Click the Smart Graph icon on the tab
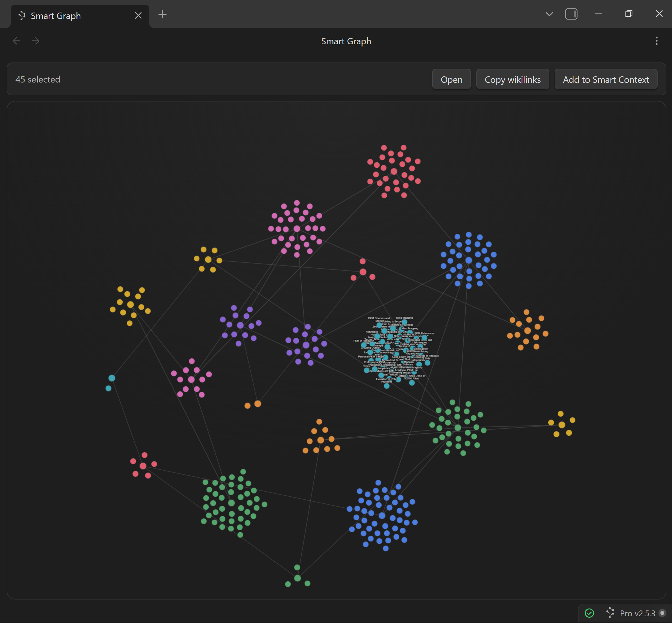The height and width of the screenshot is (623, 672). pyautogui.click(x=22, y=15)
